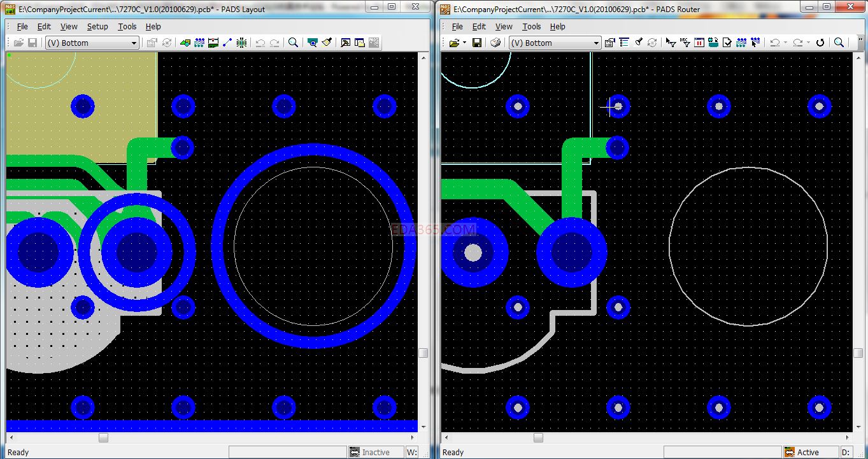The width and height of the screenshot is (868, 459).
Task: Click the Properties icon in PADS Router toolbar
Action: pos(609,43)
